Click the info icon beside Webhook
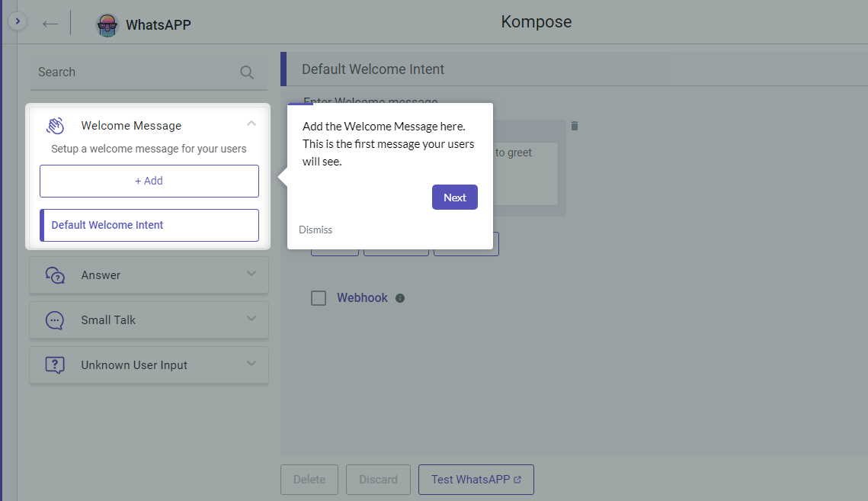The width and height of the screenshot is (868, 501). (x=400, y=297)
